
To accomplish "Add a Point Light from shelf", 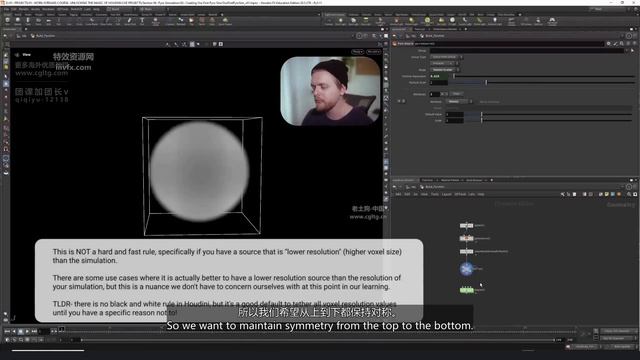I will [x=340, y=21].
